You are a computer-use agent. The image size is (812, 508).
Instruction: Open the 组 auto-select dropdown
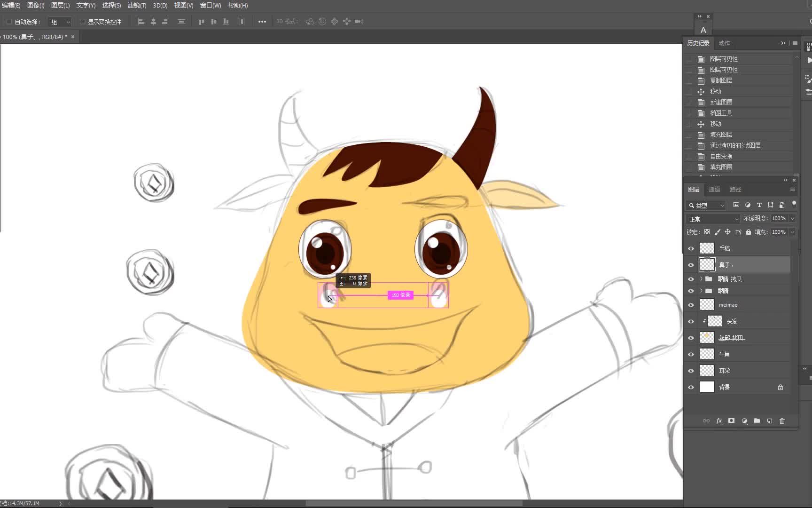60,22
